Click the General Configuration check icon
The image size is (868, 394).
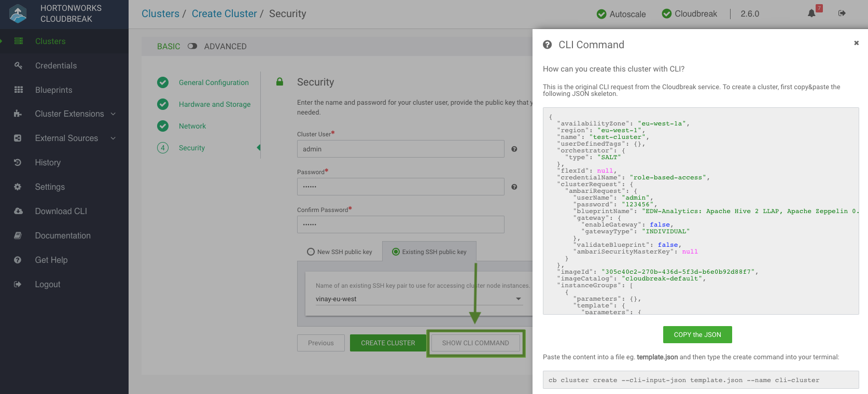pyautogui.click(x=163, y=82)
